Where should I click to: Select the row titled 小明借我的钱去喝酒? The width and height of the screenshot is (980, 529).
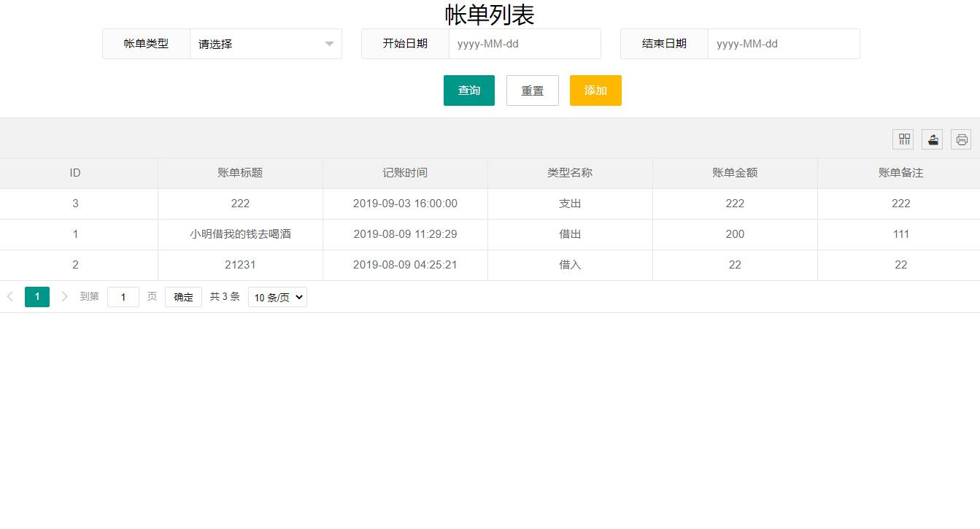[240, 233]
